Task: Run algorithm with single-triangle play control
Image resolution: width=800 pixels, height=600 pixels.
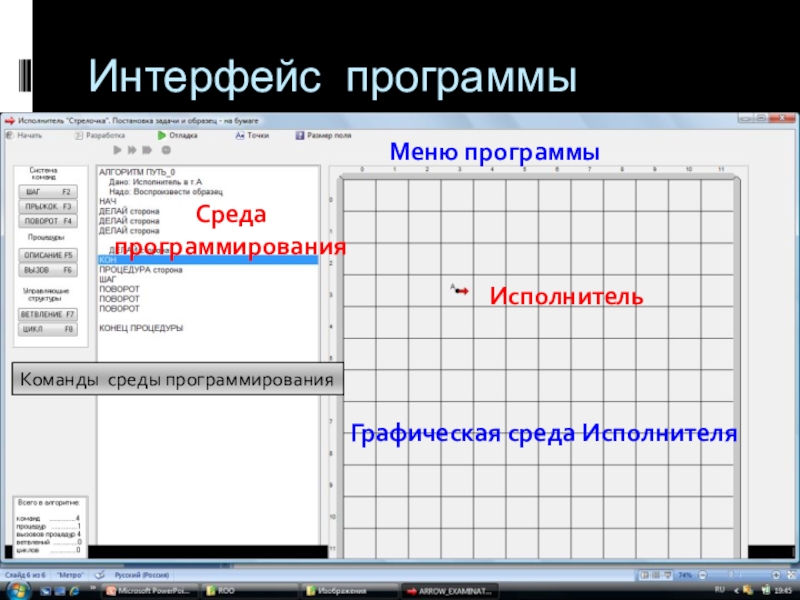Action: tap(117, 150)
